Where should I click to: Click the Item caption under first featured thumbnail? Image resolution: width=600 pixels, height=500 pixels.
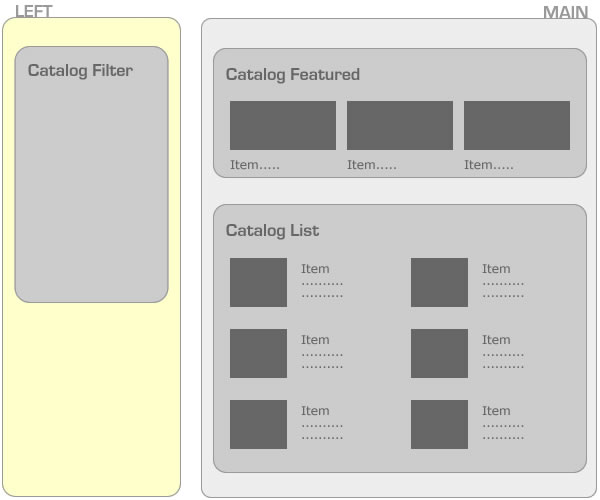pyautogui.click(x=254, y=165)
